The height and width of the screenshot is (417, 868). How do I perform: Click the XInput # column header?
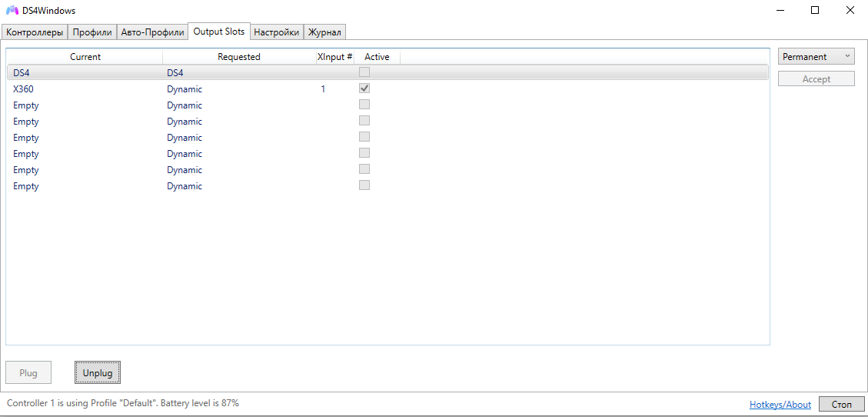click(335, 56)
